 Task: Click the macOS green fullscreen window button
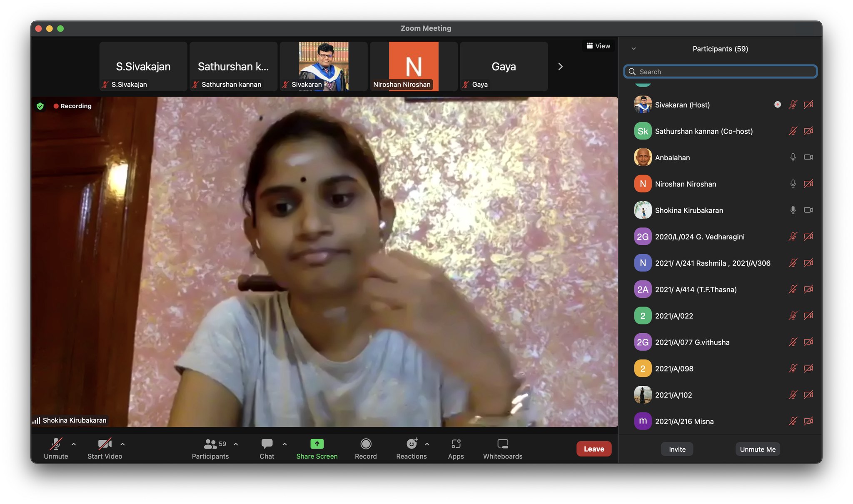coord(60,28)
